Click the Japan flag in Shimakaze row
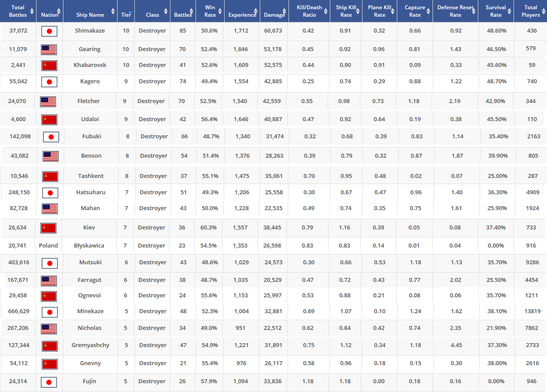The height and width of the screenshot is (392, 547). coord(49,31)
